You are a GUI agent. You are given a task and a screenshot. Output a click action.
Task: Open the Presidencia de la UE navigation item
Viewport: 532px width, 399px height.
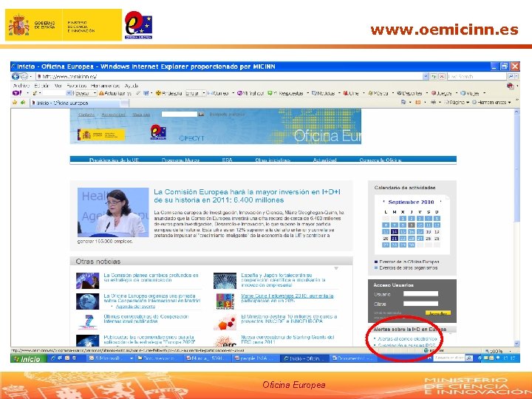tap(114, 160)
